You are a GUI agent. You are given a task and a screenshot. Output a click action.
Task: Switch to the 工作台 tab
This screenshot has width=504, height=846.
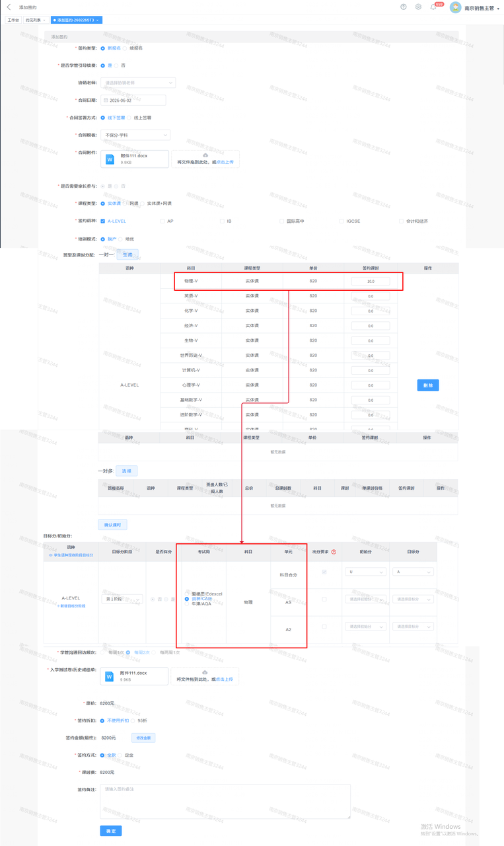point(13,20)
